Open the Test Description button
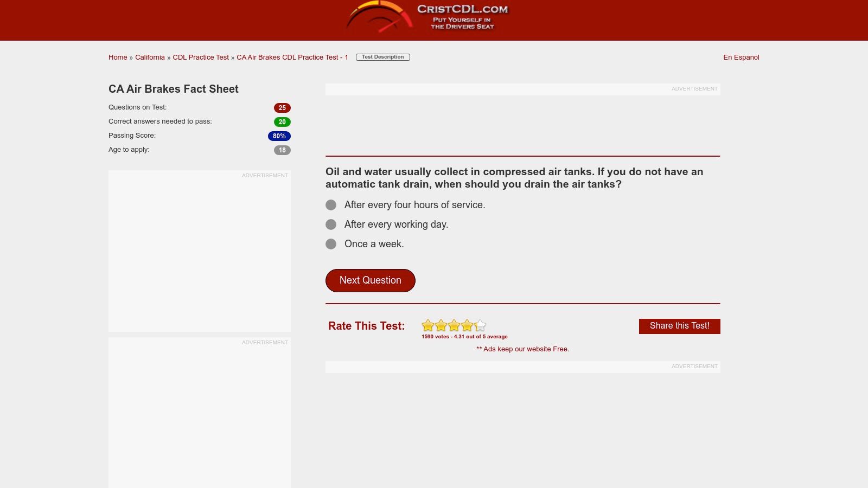 383,57
